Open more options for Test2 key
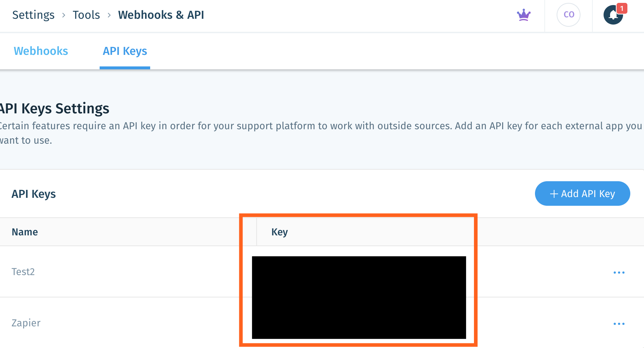 point(619,273)
